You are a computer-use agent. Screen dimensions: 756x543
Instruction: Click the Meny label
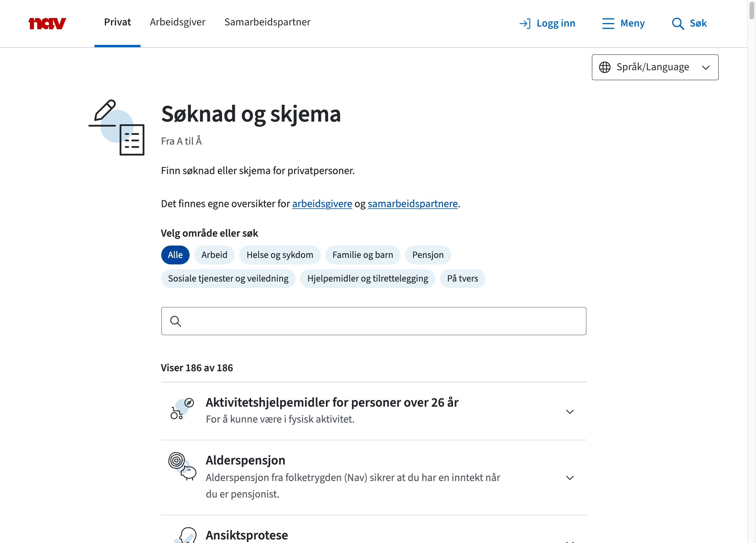(x=632, y=23)
